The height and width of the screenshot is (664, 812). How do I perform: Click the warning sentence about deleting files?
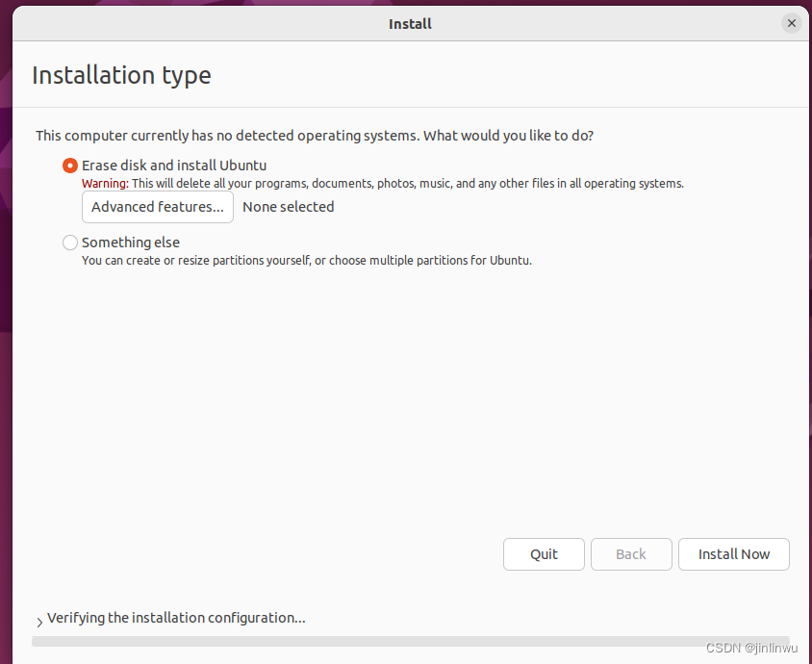pyautogui.click(x=385, y=183)
